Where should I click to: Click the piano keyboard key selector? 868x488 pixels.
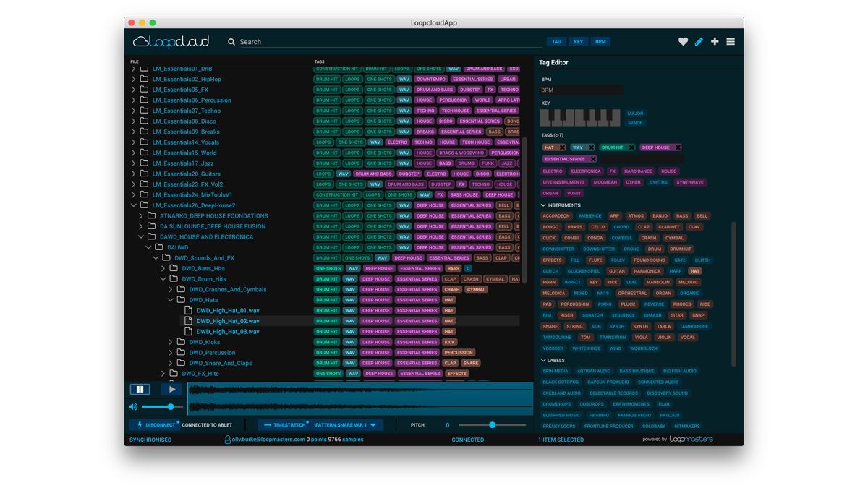pyautogui.click(x=580, y=117)
